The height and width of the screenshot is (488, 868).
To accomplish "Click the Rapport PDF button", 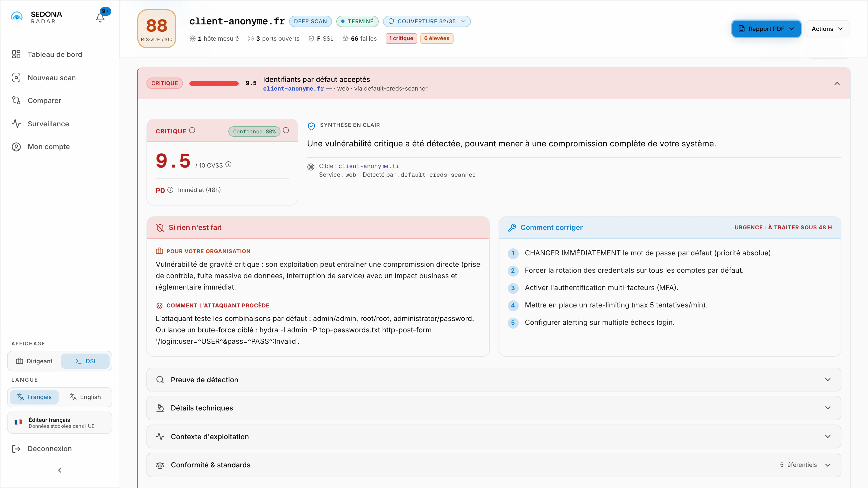I will tap(766, 29).
